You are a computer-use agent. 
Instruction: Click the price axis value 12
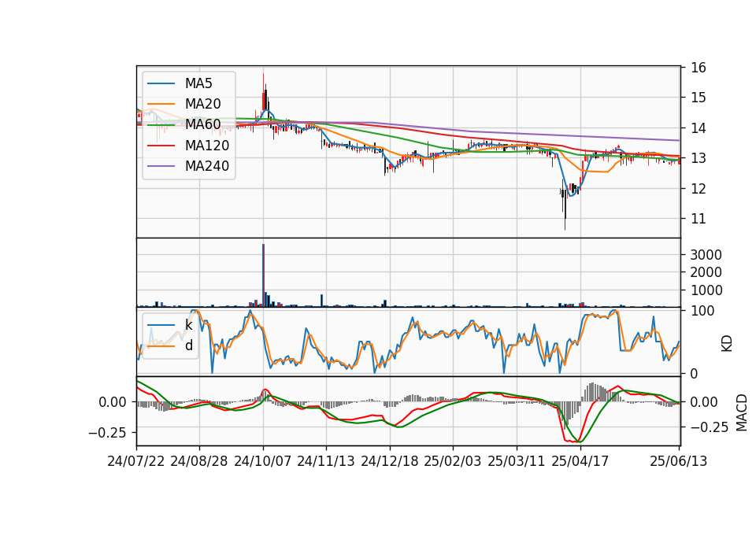click(x=699, y=189)
